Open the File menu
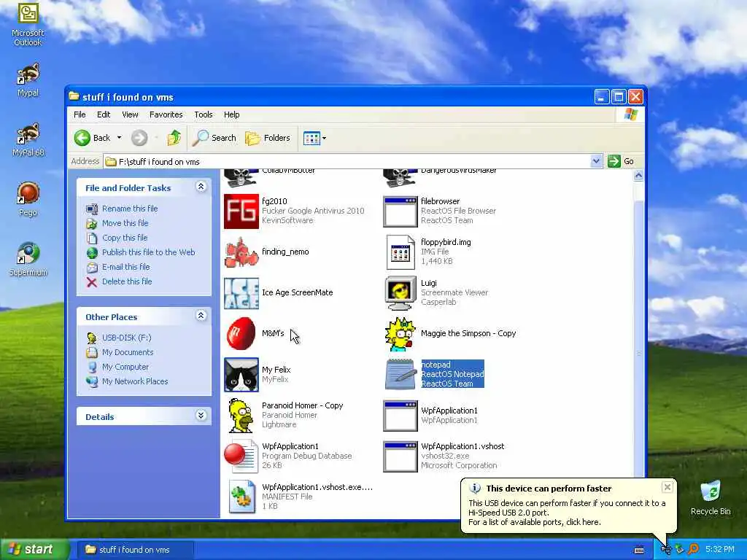 80,114
